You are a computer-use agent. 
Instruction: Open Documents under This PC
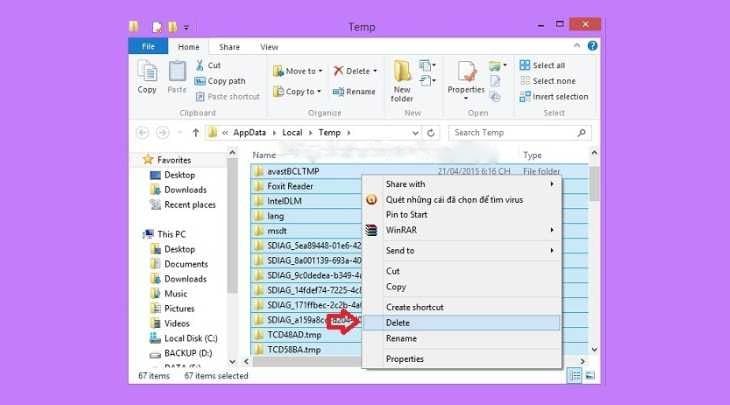(x=186, y=264)
